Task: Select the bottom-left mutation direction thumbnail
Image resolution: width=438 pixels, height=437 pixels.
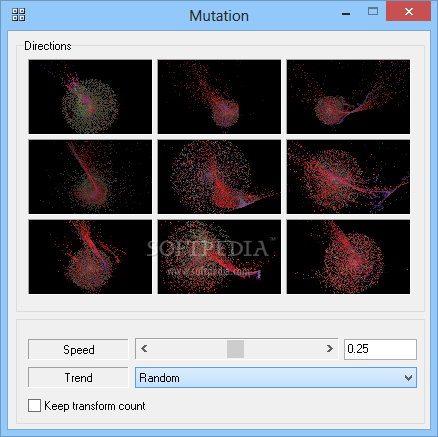Action: coord(90,257)
